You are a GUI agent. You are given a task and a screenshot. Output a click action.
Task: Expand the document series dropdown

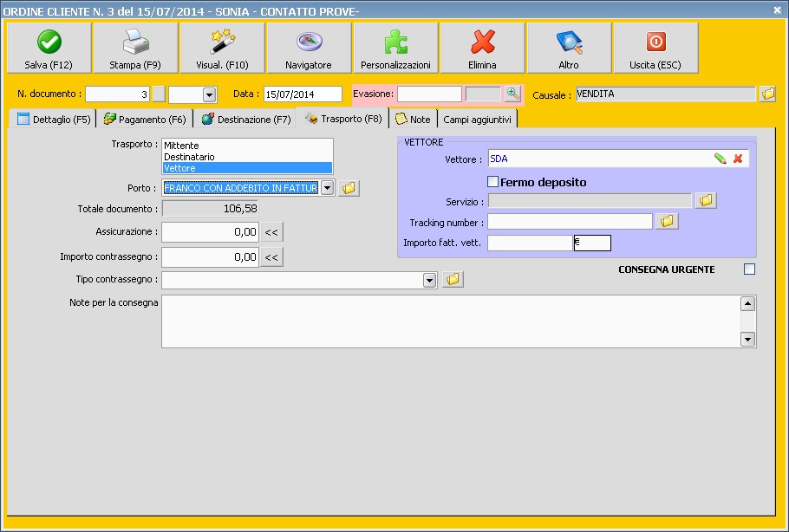209,94
